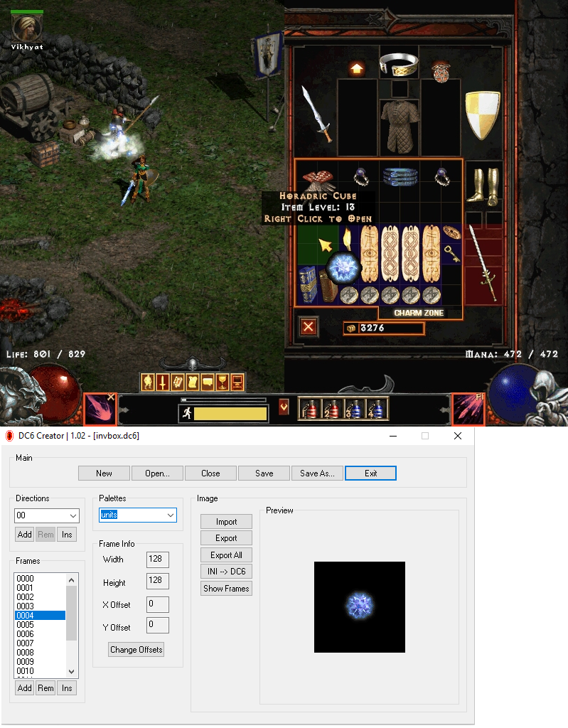Click Ins under Directions
Screen dimensions: 568x728
67,535
